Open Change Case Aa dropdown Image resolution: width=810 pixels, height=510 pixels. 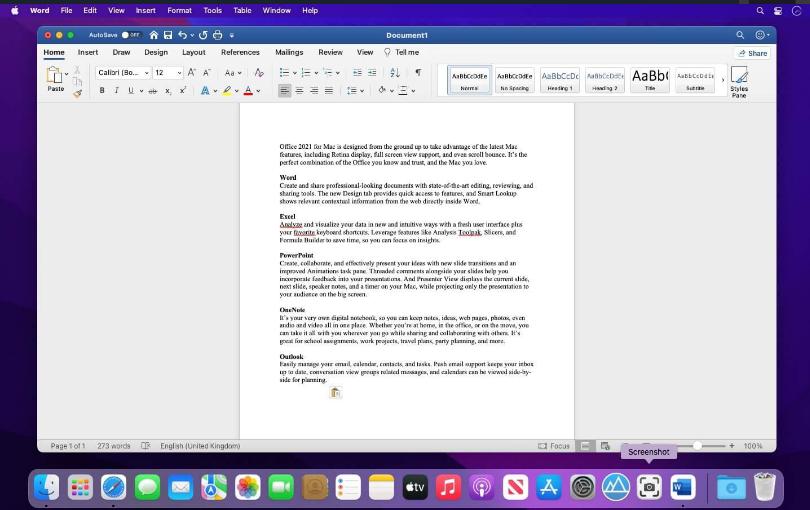[x=233, y=73]
